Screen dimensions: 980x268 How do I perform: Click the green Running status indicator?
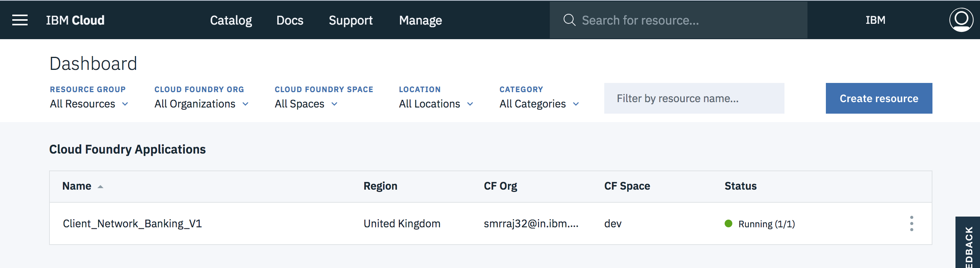point(728,223)
